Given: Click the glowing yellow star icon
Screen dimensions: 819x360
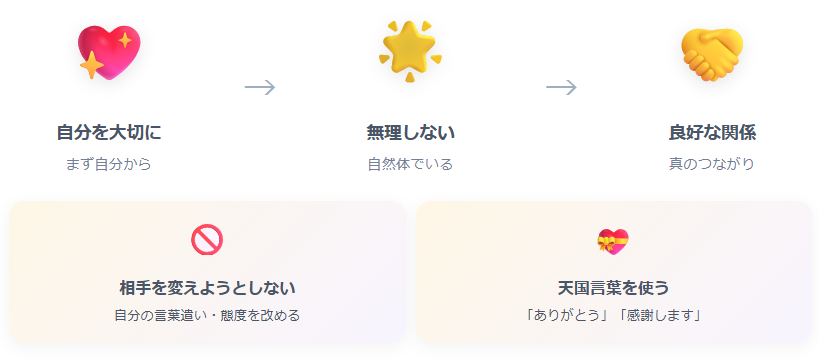Looking at the screenshot, I should 410,51.
